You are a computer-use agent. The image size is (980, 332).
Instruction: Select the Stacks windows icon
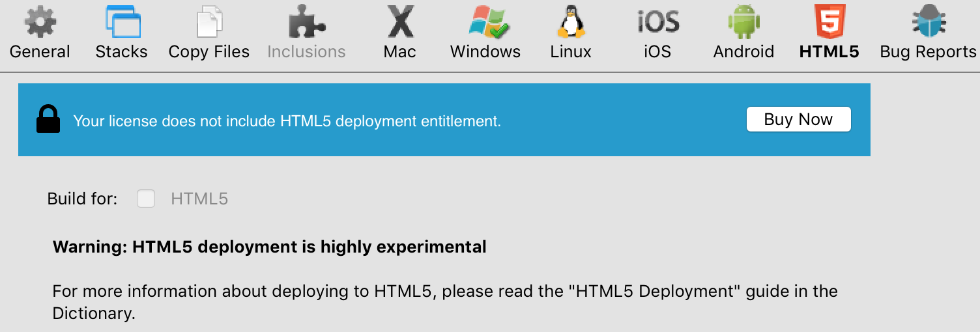[122, 23]
